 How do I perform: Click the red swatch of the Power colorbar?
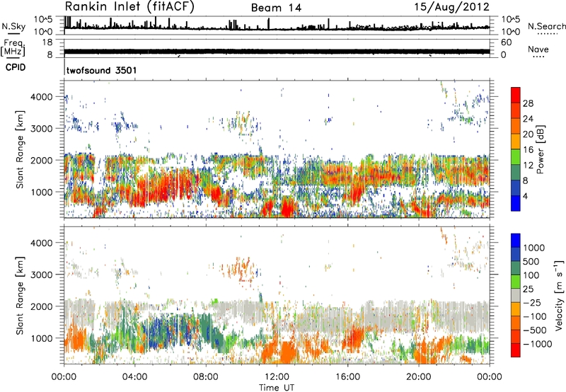pos(516,96)
